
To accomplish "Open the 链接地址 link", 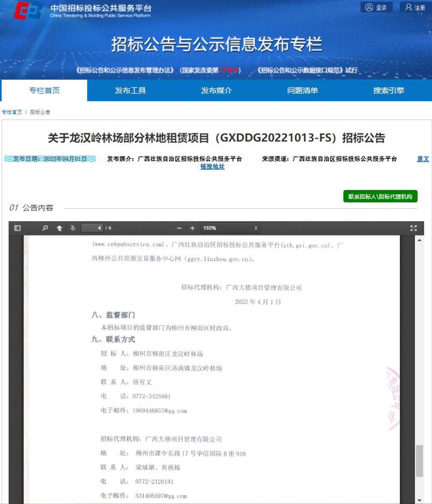I will point(212,167).
